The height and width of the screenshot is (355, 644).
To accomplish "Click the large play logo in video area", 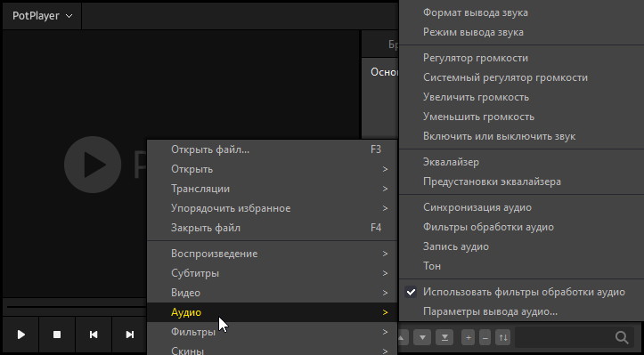I will 93,165.
